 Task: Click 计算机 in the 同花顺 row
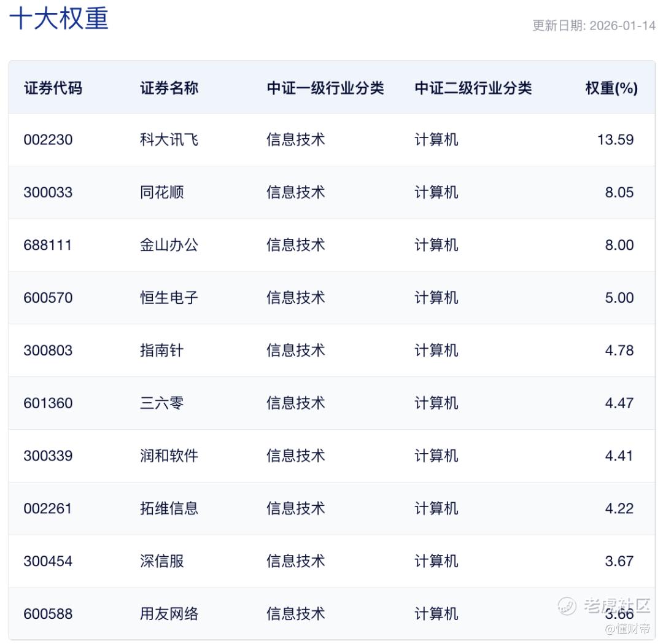pyautogui.click(x=436, y=192)
